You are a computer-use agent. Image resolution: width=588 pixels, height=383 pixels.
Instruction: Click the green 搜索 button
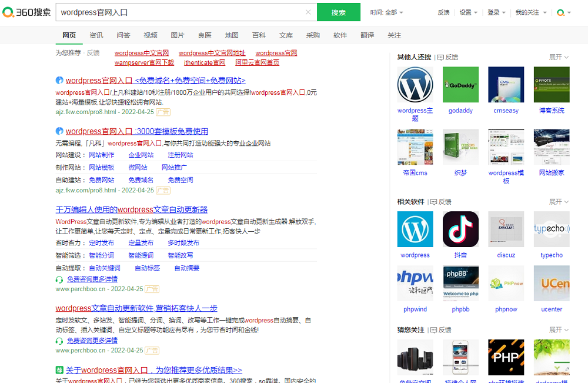338,12
